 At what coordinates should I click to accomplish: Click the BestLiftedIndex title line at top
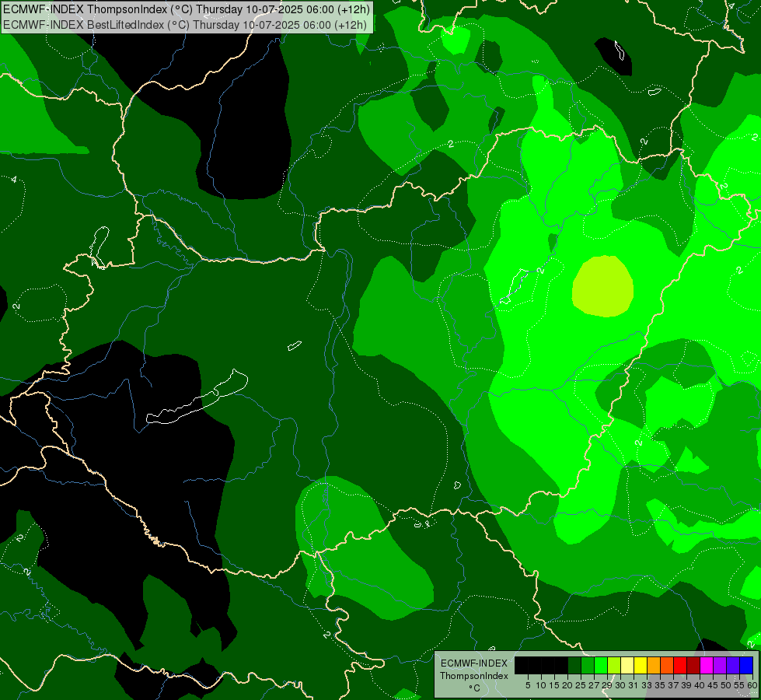point(185,24)
